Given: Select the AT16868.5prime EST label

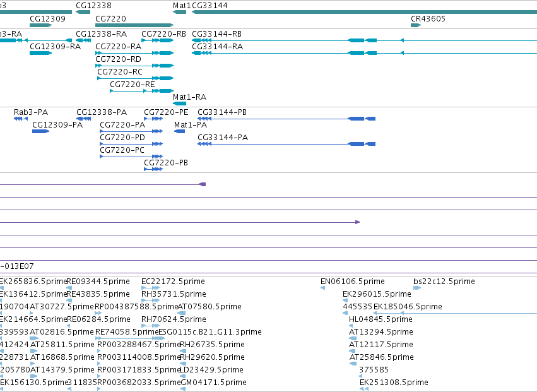Looking at the screenshot, I should click(62, 357).
